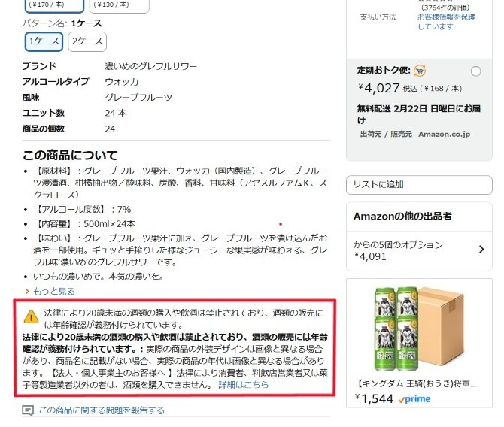The image size is (504, 427).
Task: Open お客様情報を保護しています link
Action: click(446, 22)
